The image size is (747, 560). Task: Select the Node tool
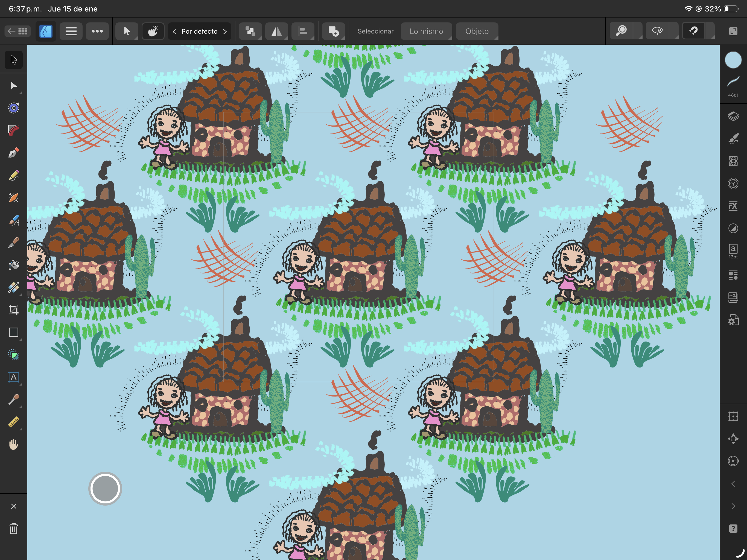point(13,86)
